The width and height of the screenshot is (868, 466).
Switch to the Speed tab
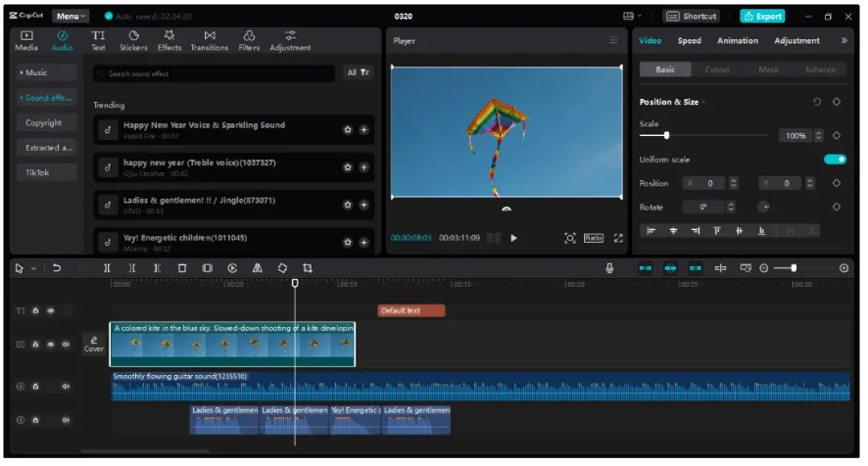pos(689,40)
